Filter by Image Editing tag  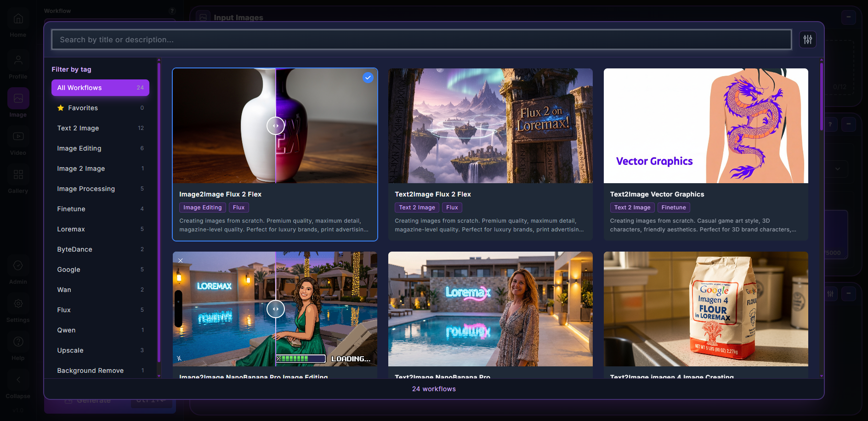[x=100, y=148]
